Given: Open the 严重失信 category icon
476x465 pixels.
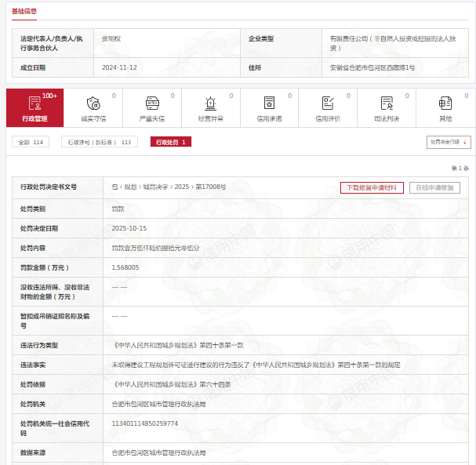Looking at the screenshot, I should tap(151, 103).
